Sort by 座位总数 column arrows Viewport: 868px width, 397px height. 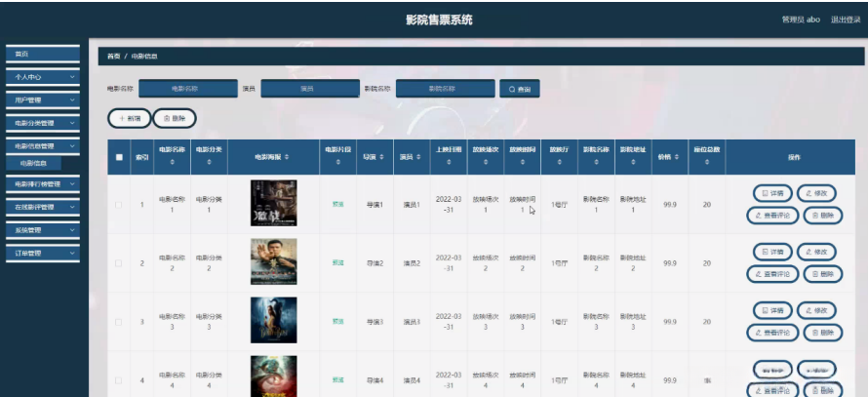tap(707, 162)
